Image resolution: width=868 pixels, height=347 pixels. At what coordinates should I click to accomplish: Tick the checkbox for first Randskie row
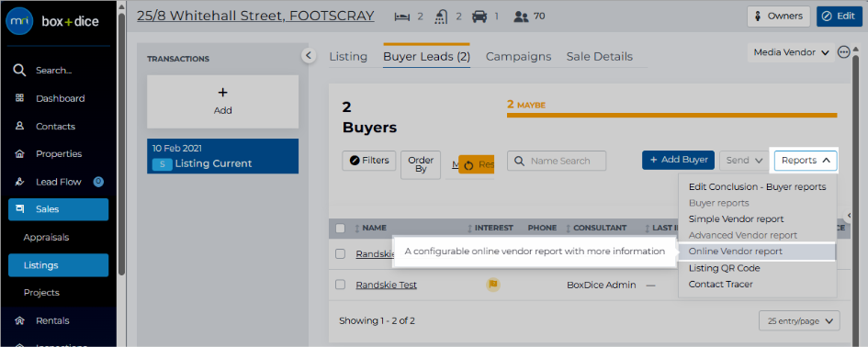click(341, 253)
